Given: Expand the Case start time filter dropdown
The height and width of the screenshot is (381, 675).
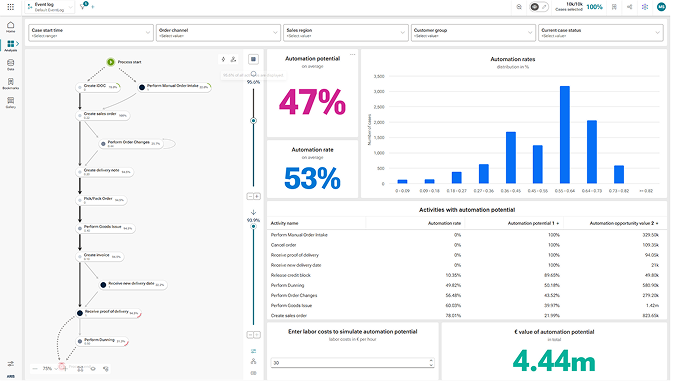Looking at the screenshot, I should (x=91, y=33).
